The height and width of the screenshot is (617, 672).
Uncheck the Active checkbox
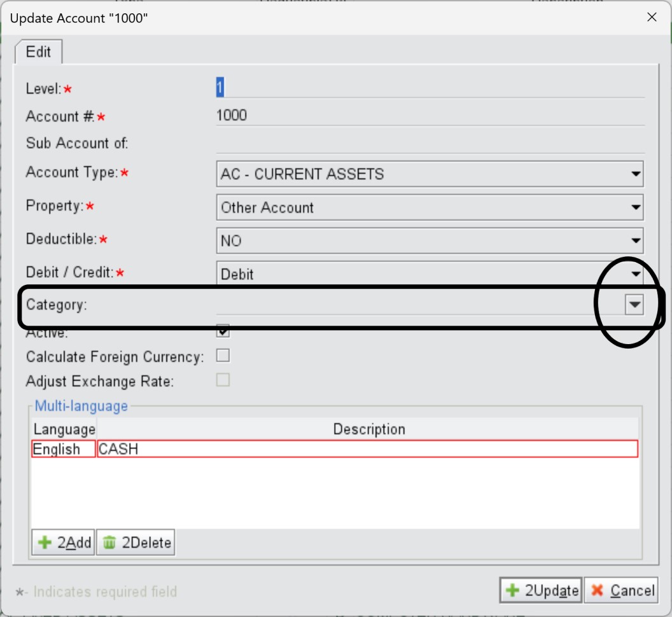223,331
